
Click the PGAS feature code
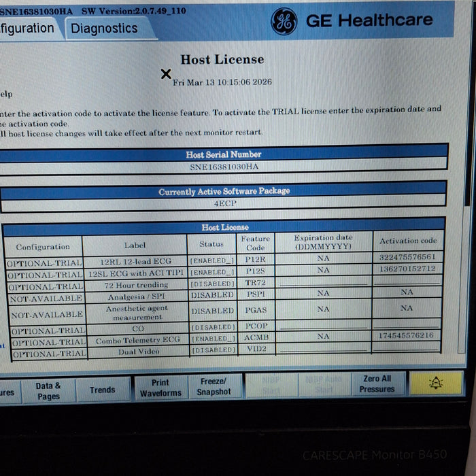click(256, 309)
